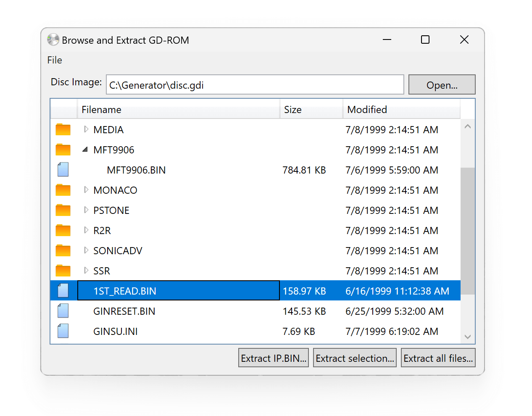Click the MFT9906.BIN file icon
Screen dimensions: 532x416
tap(63, 170)
